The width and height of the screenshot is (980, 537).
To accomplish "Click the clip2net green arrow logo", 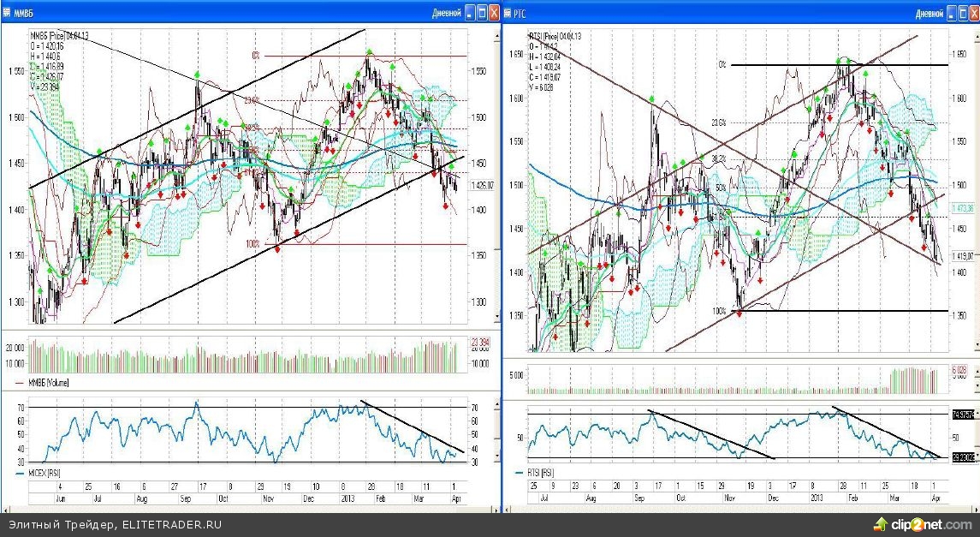I will pos(879,523).
